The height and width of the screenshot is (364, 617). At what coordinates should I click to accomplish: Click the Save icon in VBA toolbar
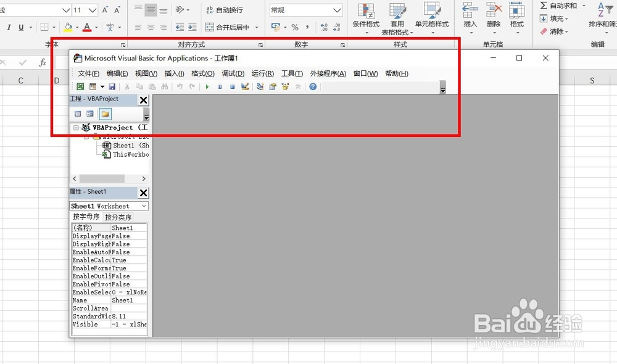tap(112, 86)
